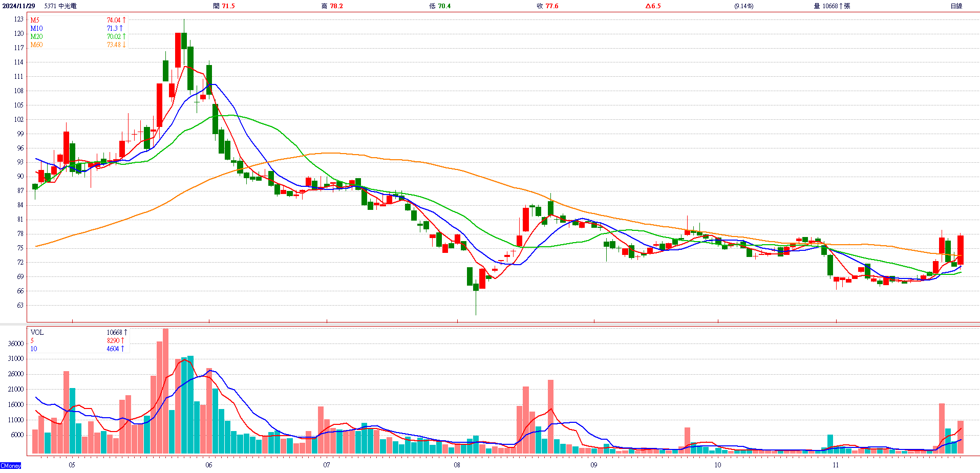Click the red triangle change indicator 6.5

coord(653,6)
